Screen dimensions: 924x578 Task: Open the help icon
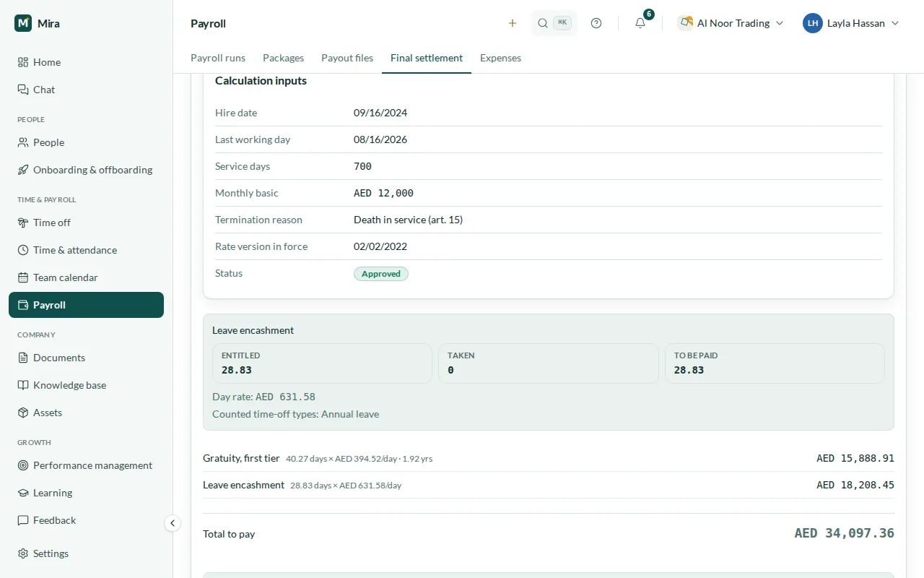pos(596,23)
